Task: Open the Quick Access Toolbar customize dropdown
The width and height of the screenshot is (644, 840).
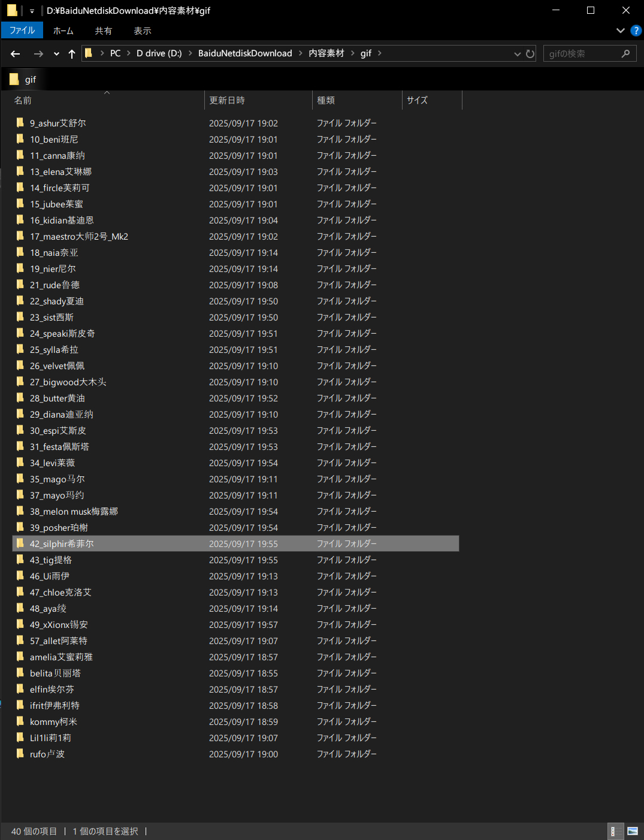Action: click(32, 11)
